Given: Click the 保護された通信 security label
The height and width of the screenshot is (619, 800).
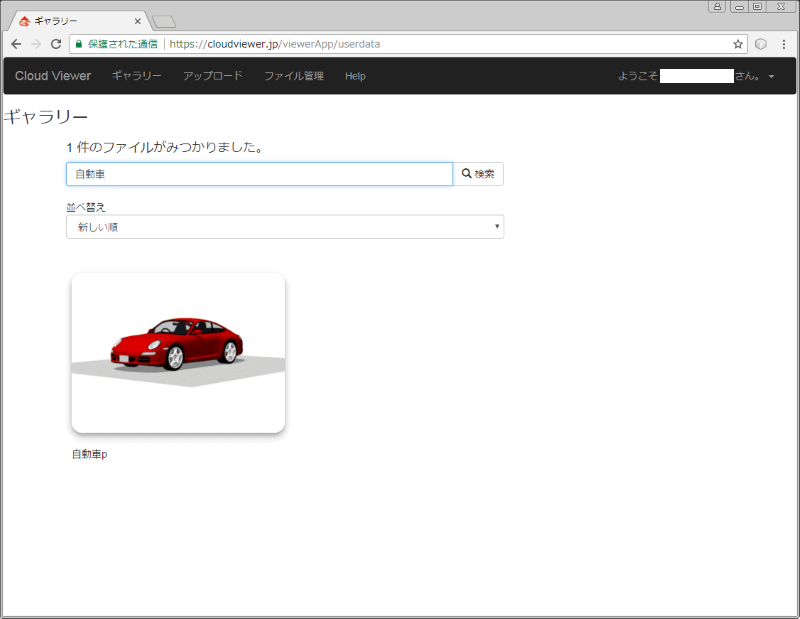Looking at the screenshot, I should coord(122,44).
